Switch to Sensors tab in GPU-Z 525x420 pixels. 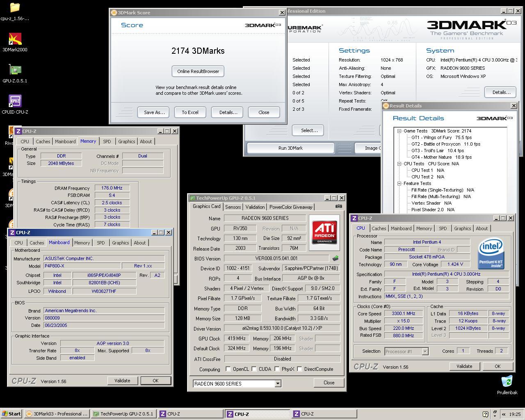pos(233,207)
